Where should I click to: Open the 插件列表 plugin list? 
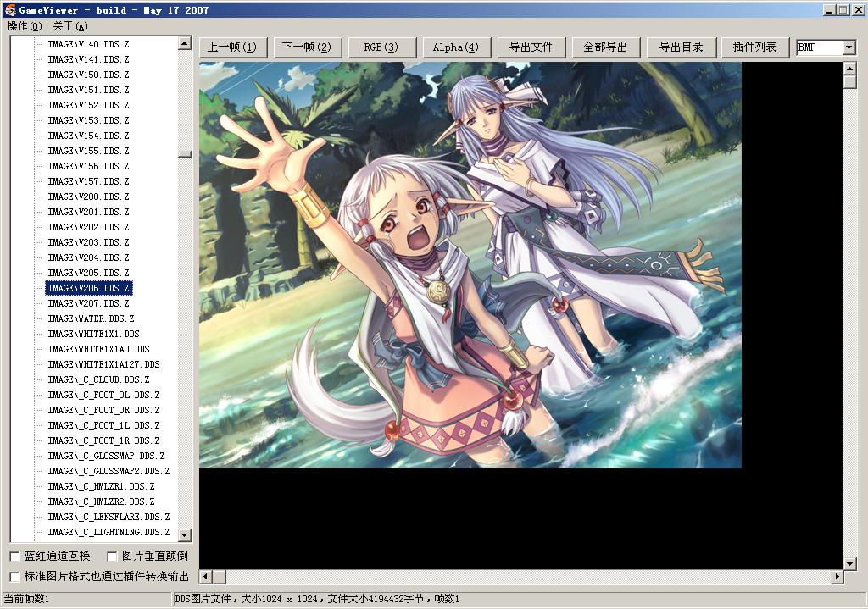click(x=755, y=47)
